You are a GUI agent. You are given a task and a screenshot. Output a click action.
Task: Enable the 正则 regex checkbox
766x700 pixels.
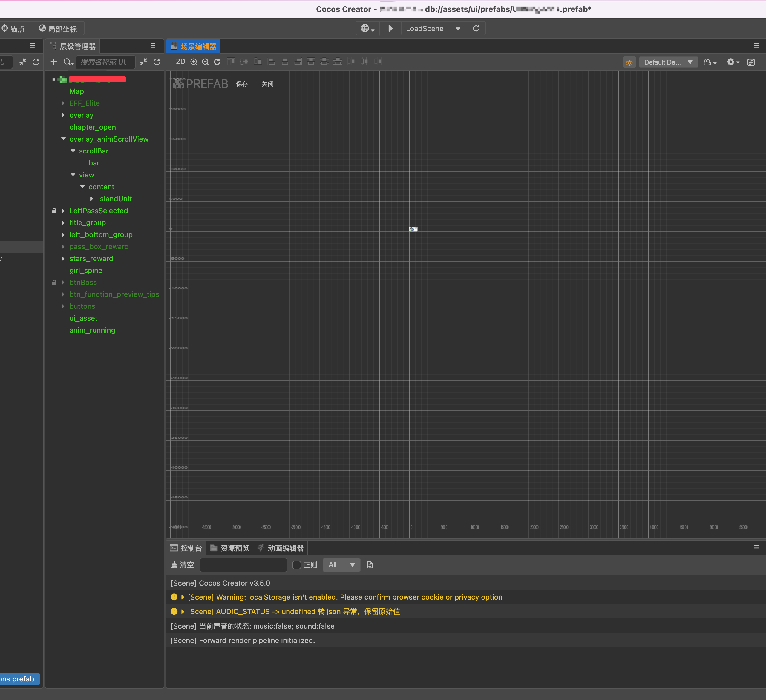coord(297,565)
